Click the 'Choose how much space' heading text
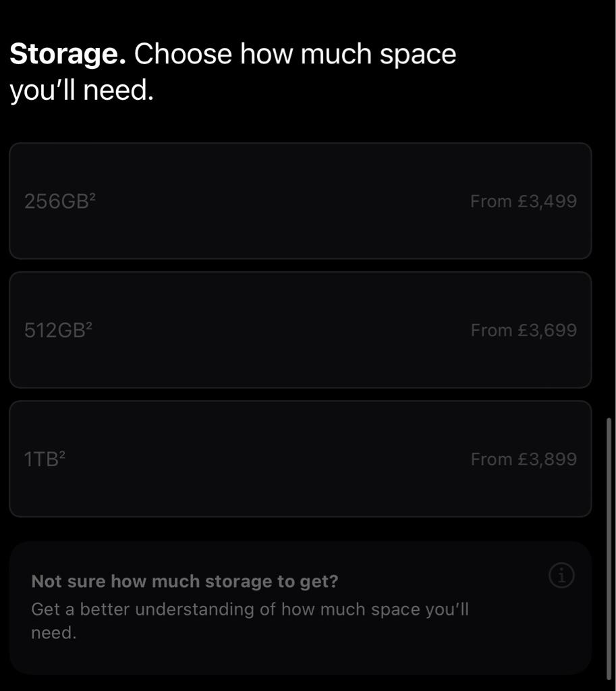616x691 pixels. click(295, 54)
